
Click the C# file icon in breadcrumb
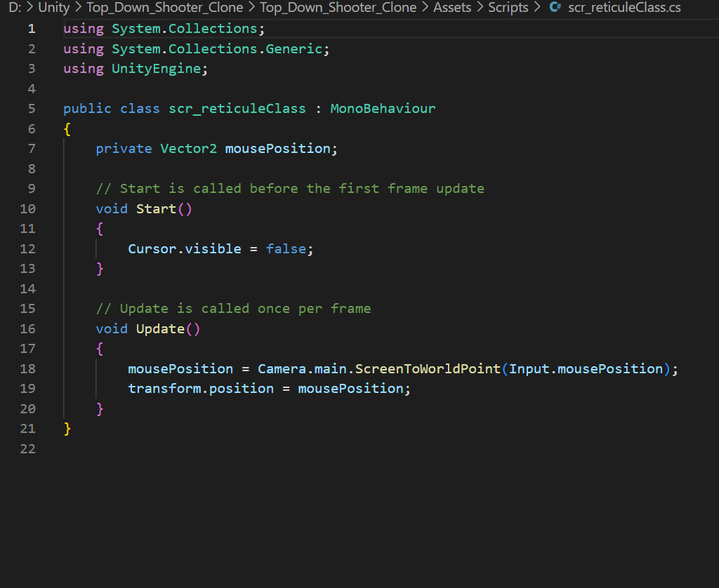[x=555, y=8]
